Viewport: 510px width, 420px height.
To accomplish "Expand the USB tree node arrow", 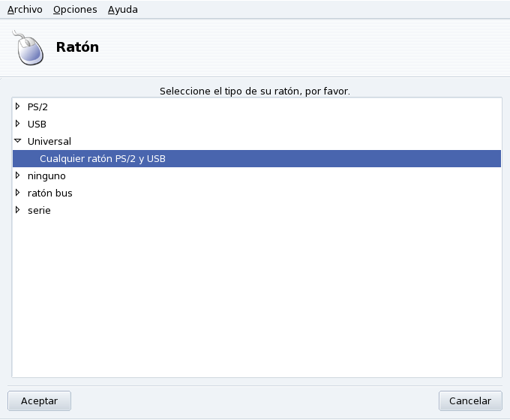I will pos(17,124).
